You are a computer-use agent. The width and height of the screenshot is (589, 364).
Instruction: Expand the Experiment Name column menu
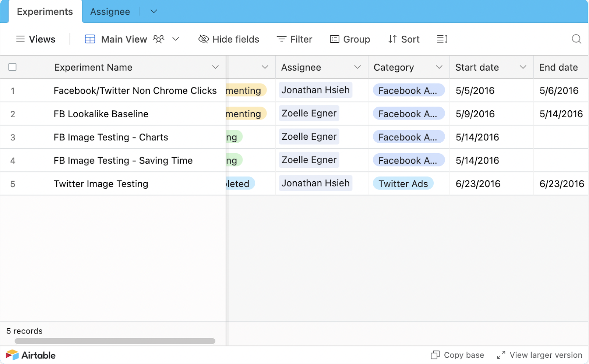pyautogui.click(x=215, y=67)
